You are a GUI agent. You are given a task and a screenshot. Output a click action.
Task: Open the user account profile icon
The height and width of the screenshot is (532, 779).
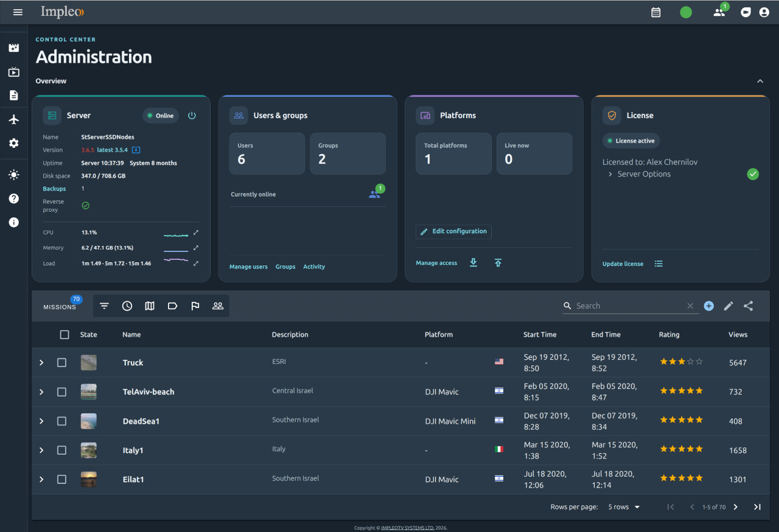pyautogui.click(x=764, y=12)
